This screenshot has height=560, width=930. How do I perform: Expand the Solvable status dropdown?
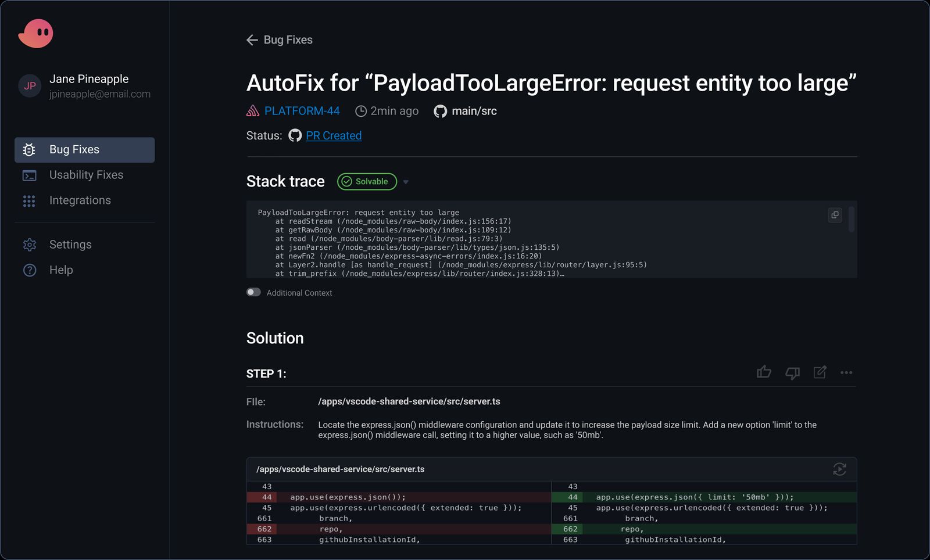click(x=406, y=182)
